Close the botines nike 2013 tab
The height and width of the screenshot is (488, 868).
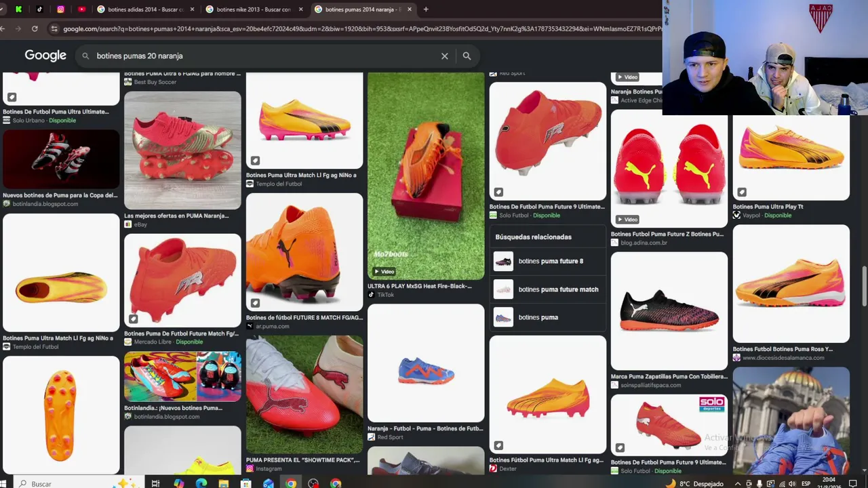[x=301, y=9]
